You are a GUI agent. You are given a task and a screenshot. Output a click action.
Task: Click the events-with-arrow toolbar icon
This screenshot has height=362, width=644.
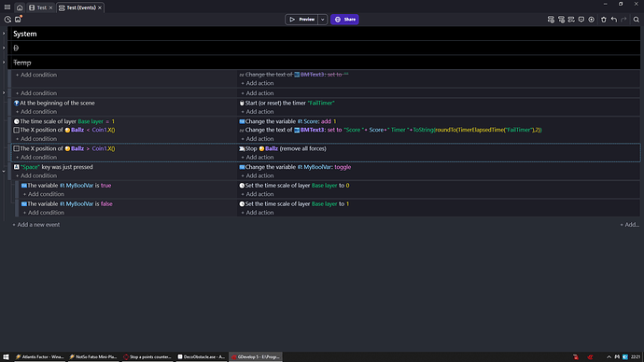(571, 20)
